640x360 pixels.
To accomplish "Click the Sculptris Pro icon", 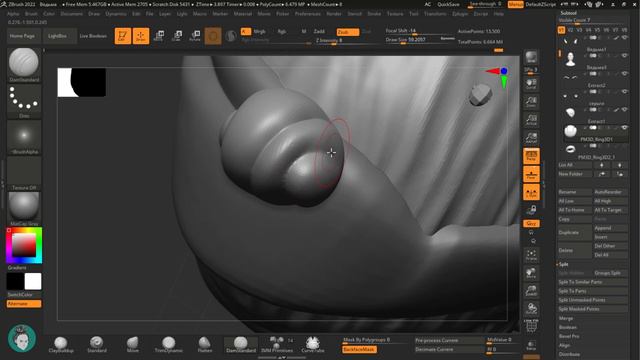I will click(231, 36).
